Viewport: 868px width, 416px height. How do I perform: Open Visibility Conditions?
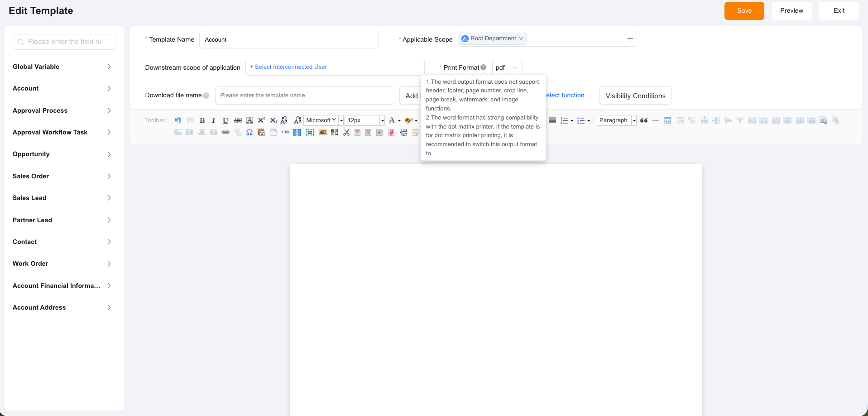point(635,96)
